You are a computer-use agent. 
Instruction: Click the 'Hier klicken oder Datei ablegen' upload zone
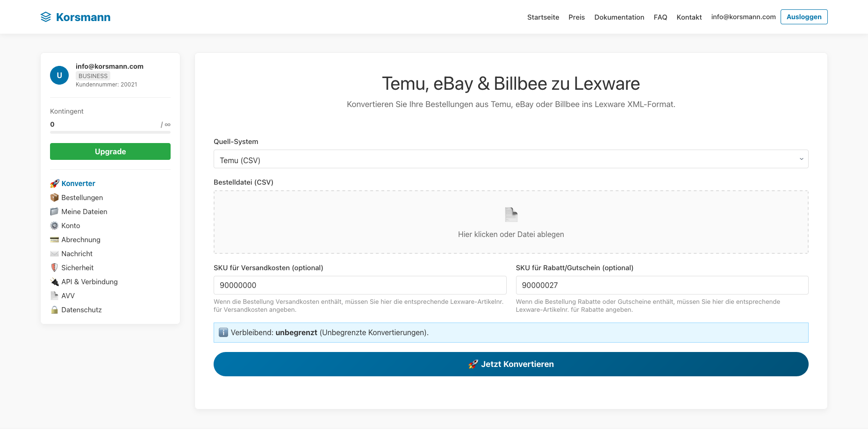click(x=511, y=222)
